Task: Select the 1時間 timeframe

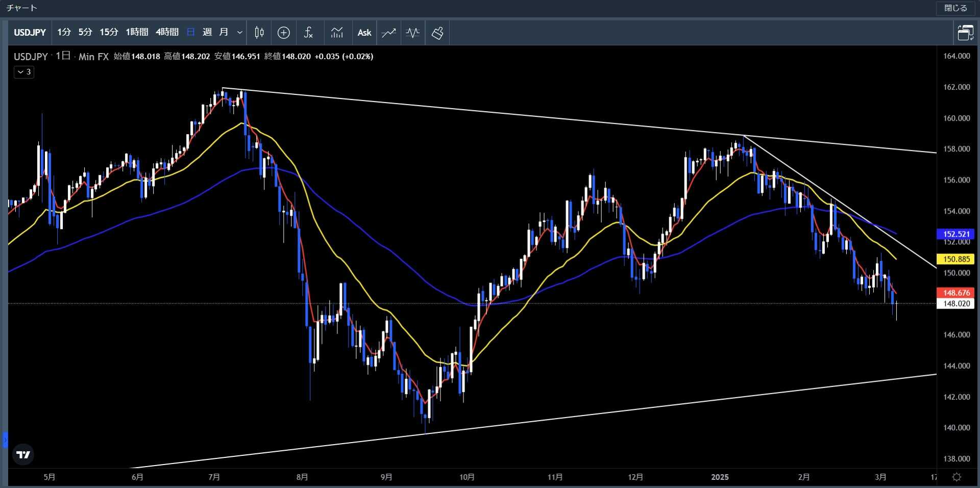Action: coord(137,33)
